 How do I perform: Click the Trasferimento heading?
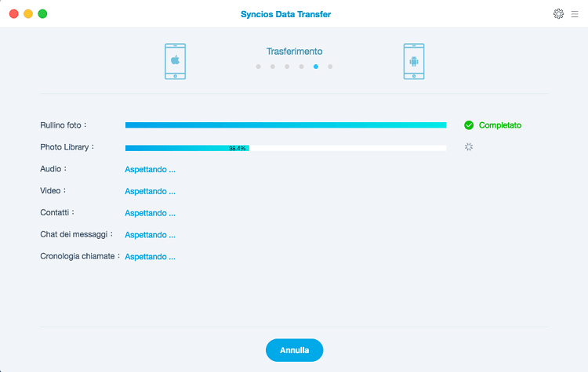pyautogui.click(x=294, y=52)
